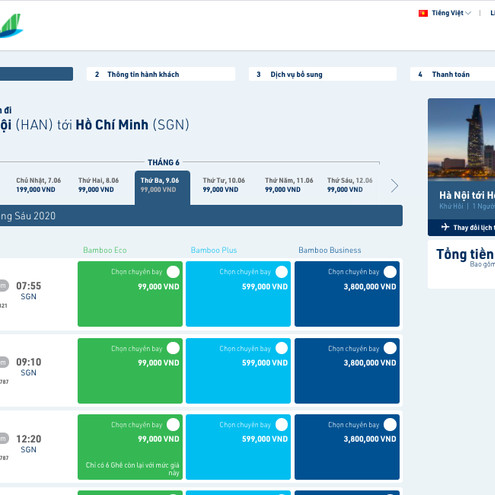The image size is (495, 495).
Task: Click 599,000 VND Plus fare for 07:55 flight
Action: [x=265, y=287]
